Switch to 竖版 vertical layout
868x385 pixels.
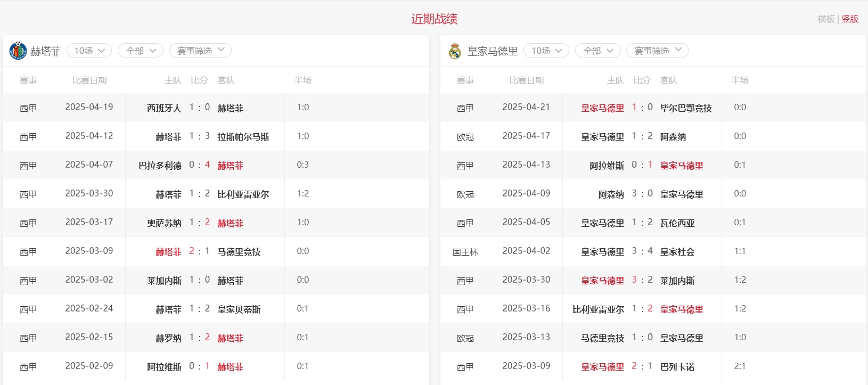click(850, 19)
